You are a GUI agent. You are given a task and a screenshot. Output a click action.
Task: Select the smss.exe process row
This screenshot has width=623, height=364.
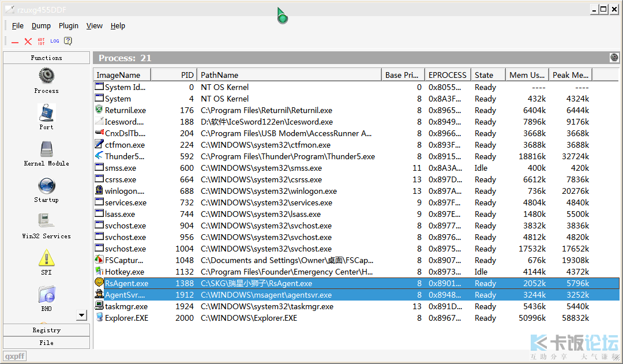tap(356, 168)
